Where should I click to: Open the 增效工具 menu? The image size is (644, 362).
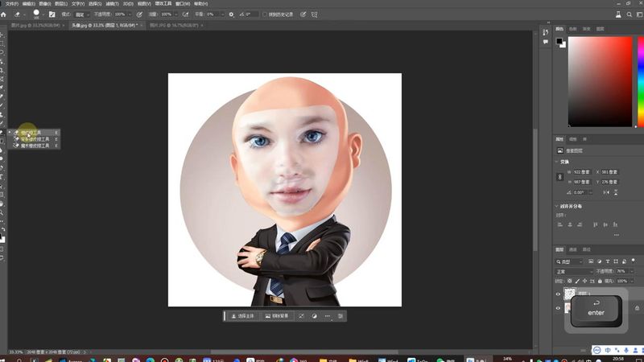(x=163, y=4)
